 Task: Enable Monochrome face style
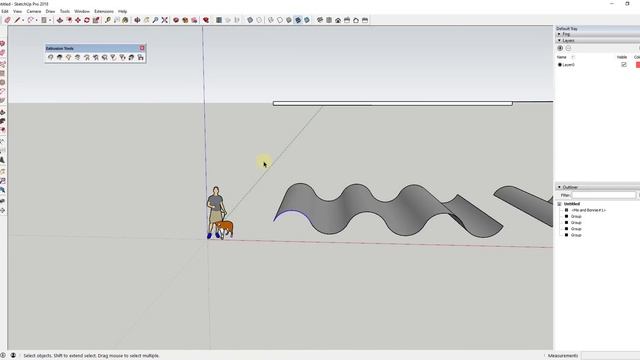(307, 20)
